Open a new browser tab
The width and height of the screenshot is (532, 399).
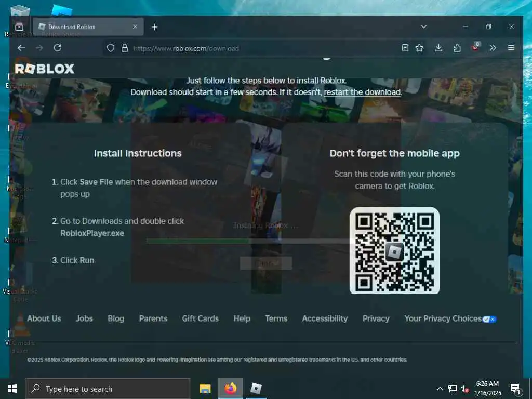point(154,27)
